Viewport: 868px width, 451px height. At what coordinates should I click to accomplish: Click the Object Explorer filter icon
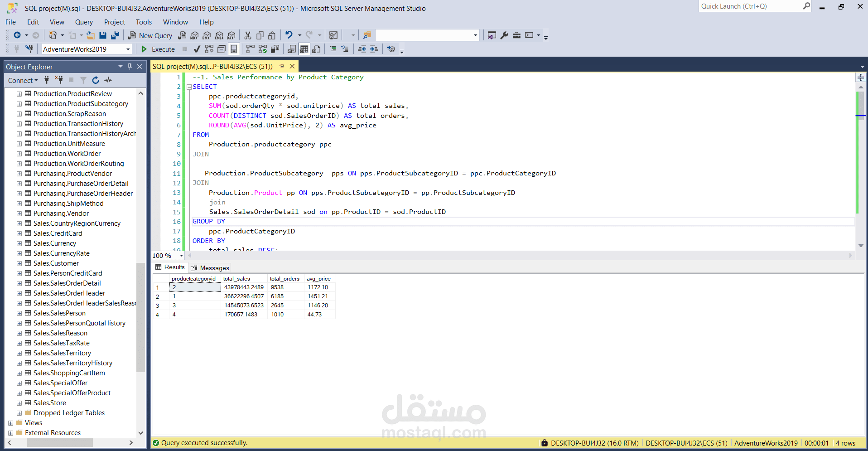[x=83, y=80]
